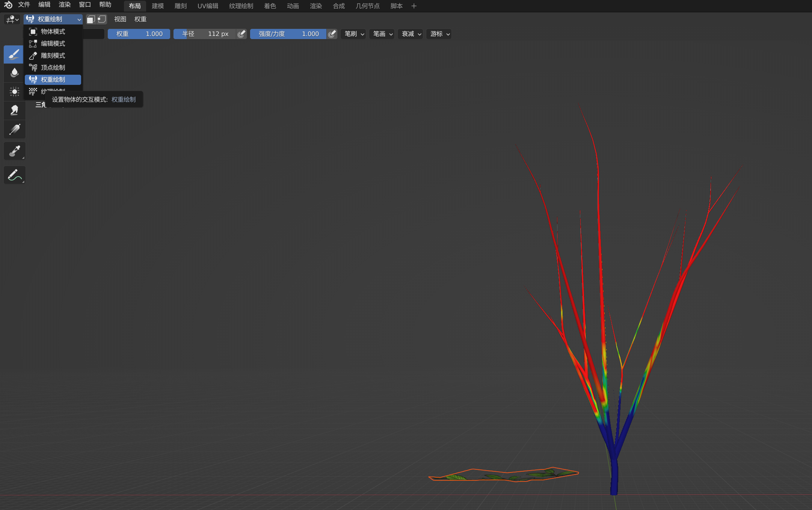Viewport: 812px width, 510px height.
Task: Open the editor type dropdown
Action: click(x=12, y=20)
